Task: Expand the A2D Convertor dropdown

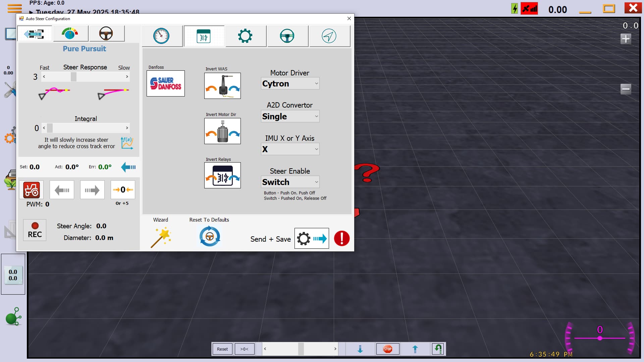Action: (x=290, y=116)
